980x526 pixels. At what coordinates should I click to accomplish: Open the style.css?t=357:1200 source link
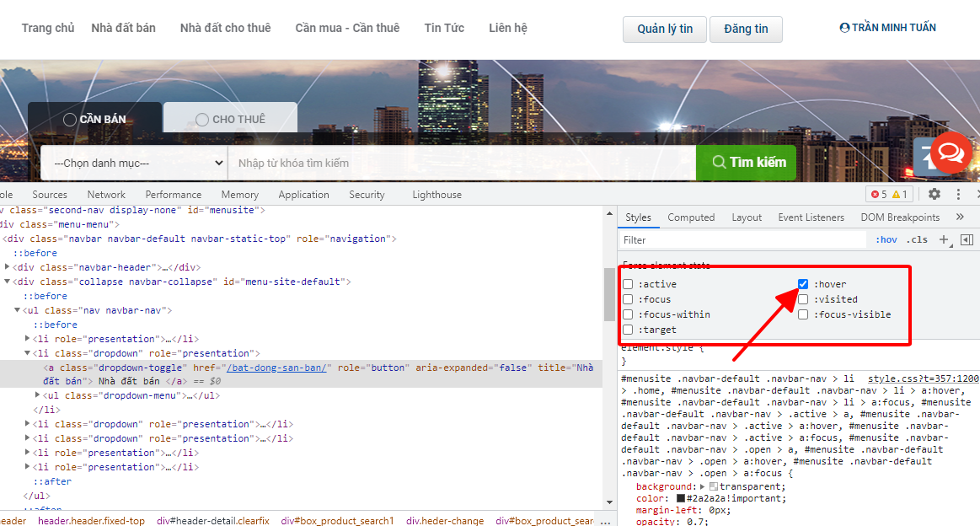(x=924, y=378)
